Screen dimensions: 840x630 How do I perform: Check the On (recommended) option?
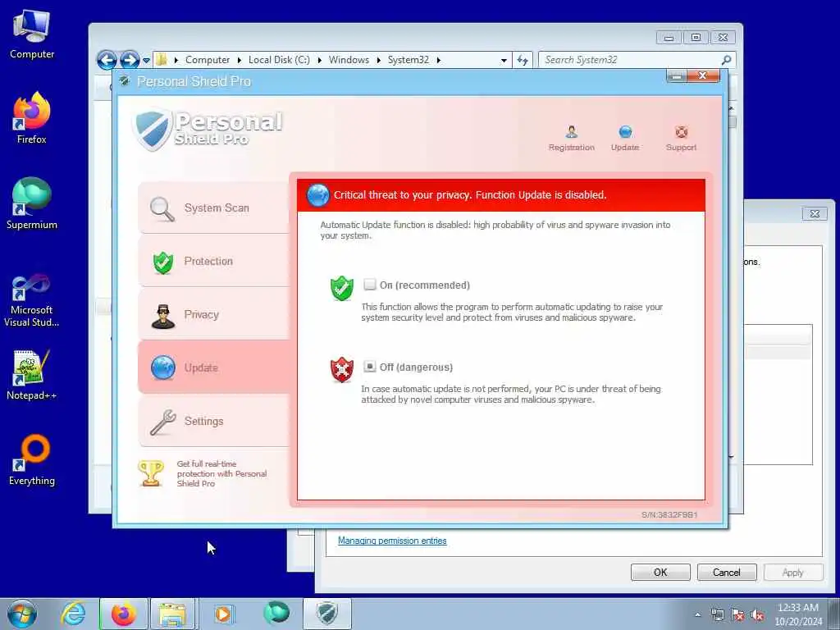click(x=370, y=285)
